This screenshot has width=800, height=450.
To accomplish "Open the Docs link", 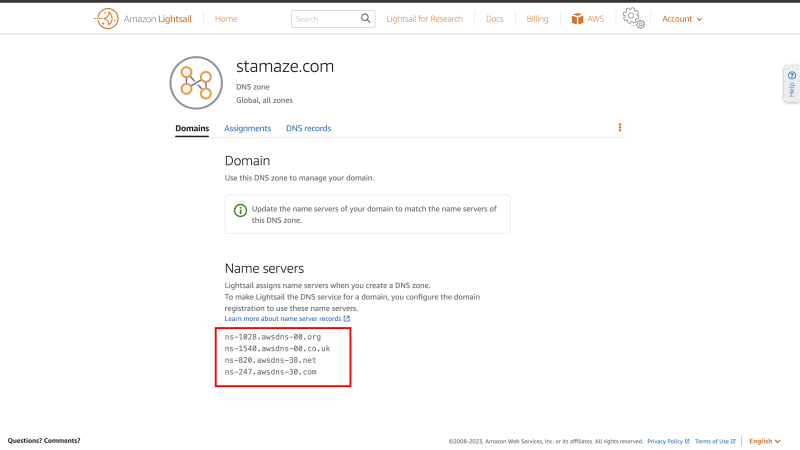I will pos(494,19).
